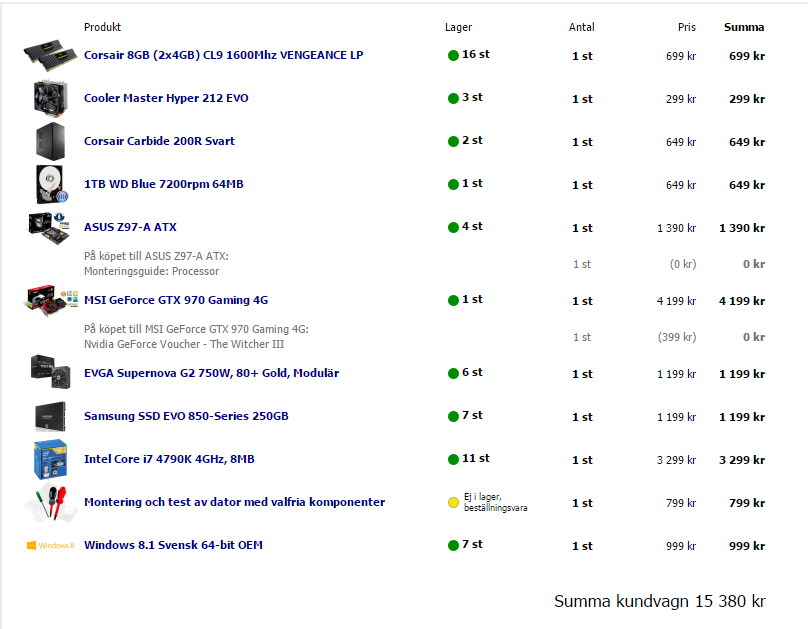Click the green stock dot for Cooler Master
This screenshot has height=629, width=808.
click(453, 98)
